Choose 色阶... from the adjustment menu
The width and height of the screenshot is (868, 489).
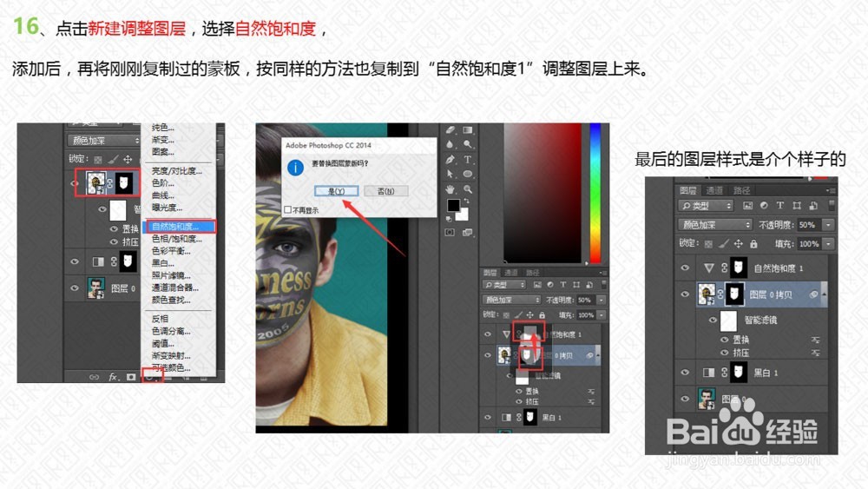pos(163,182)
